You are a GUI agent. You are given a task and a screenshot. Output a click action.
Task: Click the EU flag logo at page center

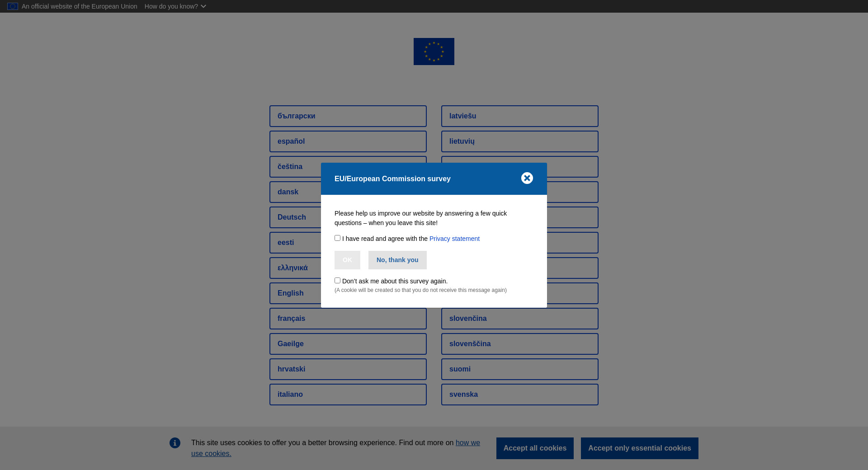click(434, 52)
